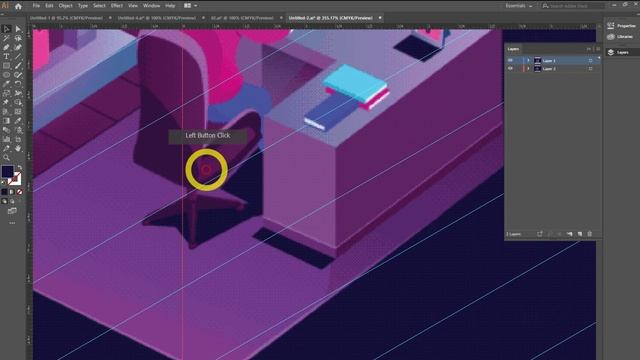Go to Illustrator Home screen icon
The height and width of the screenshot is (360, 640).
(x=18, y=6)
